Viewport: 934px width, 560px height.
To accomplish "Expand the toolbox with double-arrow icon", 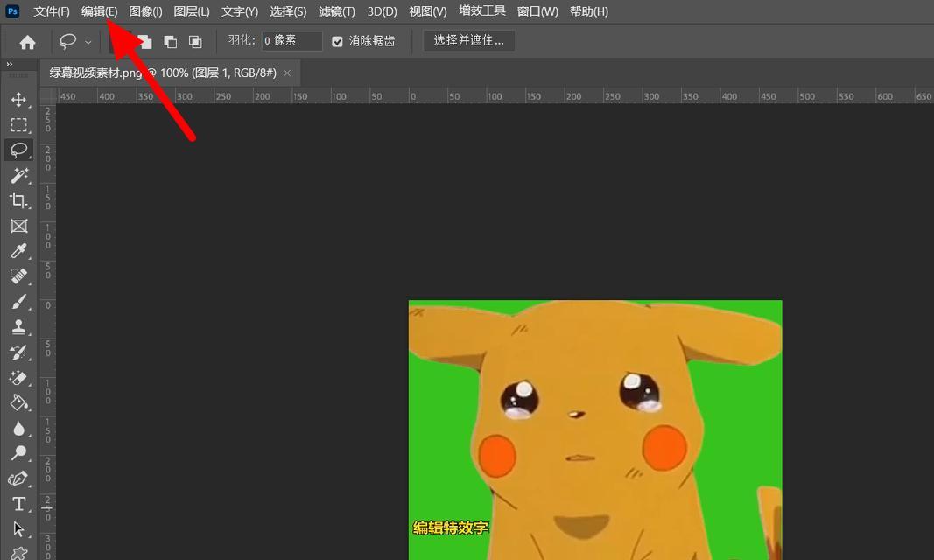I will [9, 64].
